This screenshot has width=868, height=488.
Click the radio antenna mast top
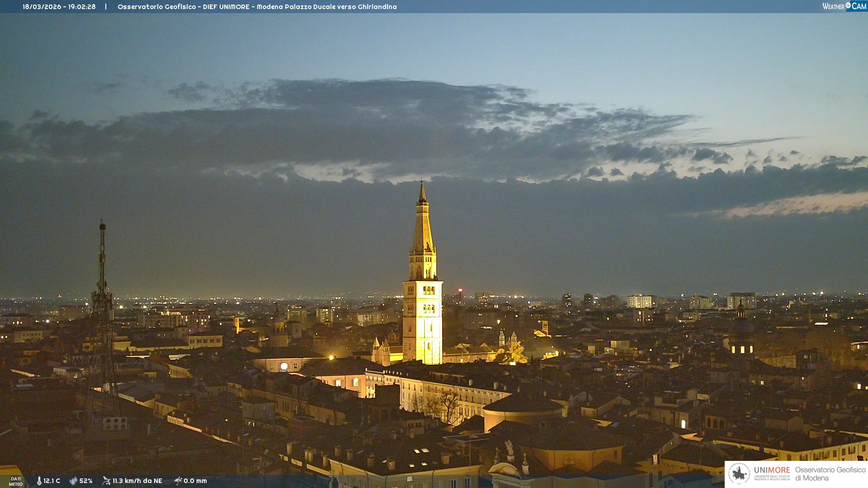[103, 226]
